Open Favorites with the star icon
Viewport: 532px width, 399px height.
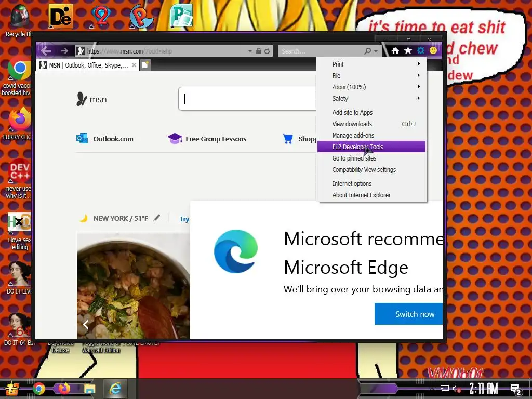pos(408,50)
